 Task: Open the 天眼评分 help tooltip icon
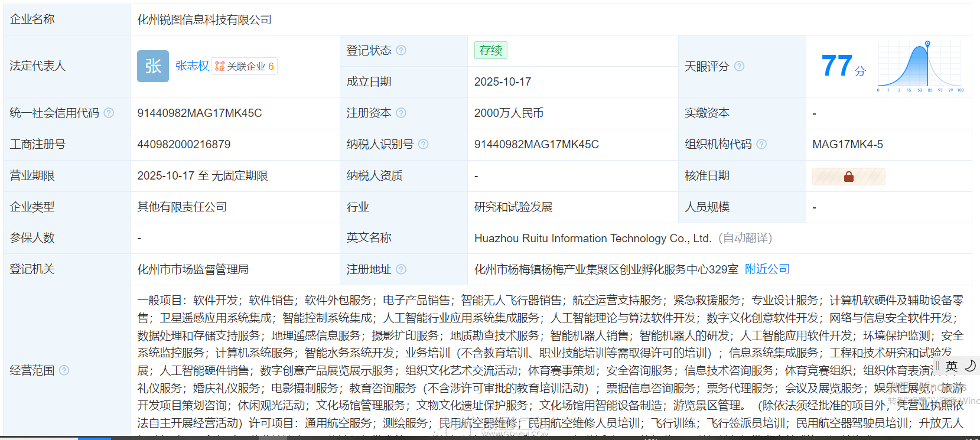(x=739, y=66)
